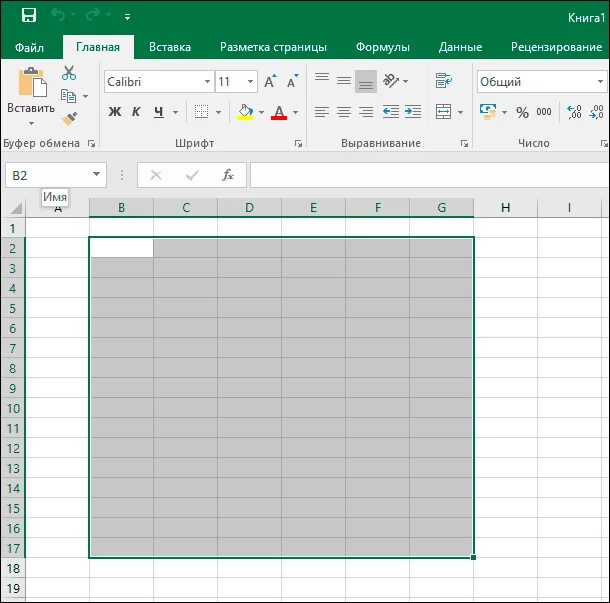Open the font size 11 dropdown

click(250, 82)
